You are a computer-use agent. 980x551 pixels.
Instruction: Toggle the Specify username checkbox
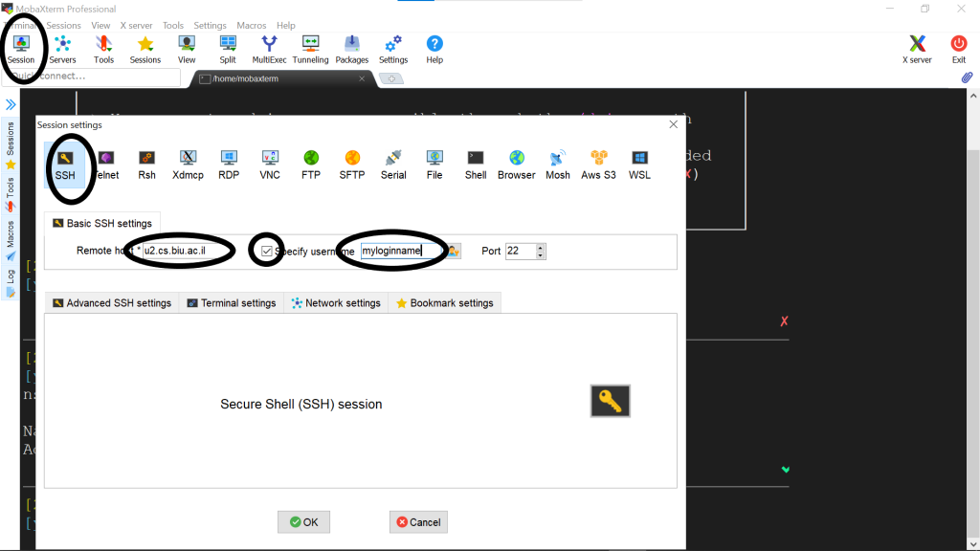tap(267, 252)
